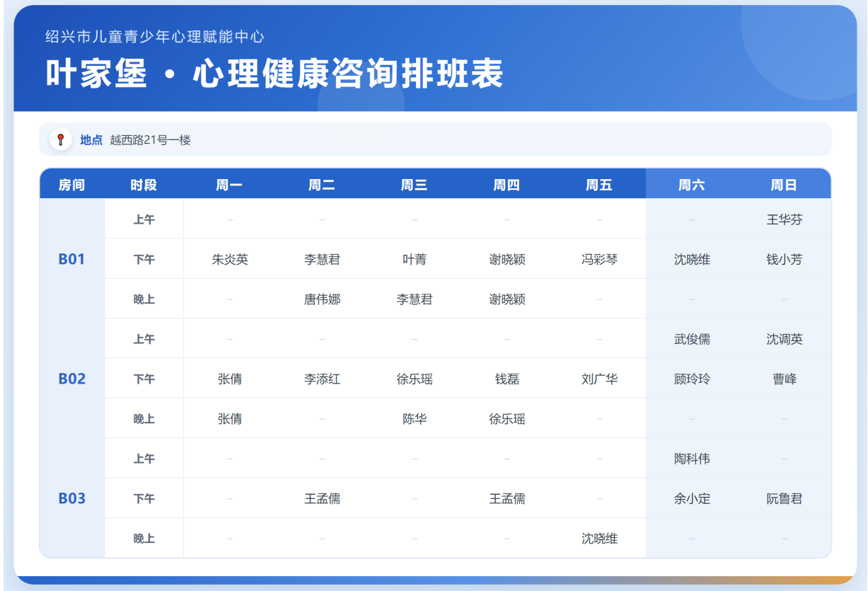Click 钱小芳 in B01 Sunday afternoon
Image resolution: width=868 pixels, height=591 pixels.
click(785, 260)
